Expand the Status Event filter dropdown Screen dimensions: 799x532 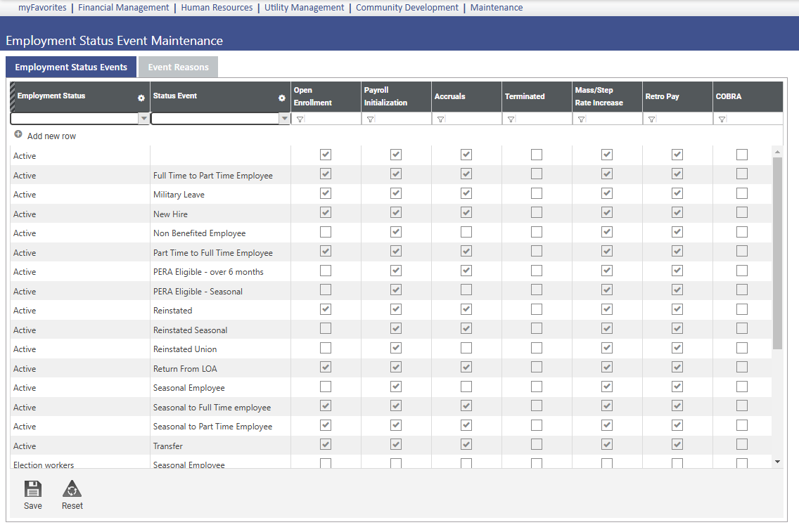pos(285,119)
